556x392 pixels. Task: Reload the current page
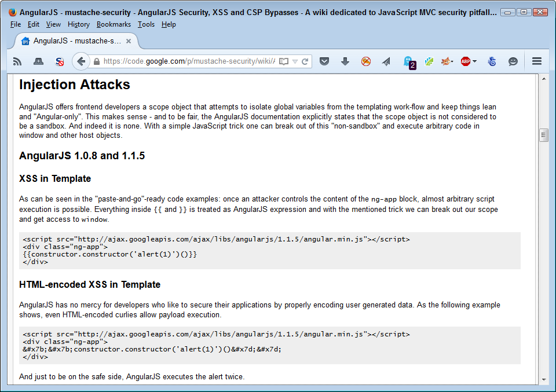(x=305, y=60)
